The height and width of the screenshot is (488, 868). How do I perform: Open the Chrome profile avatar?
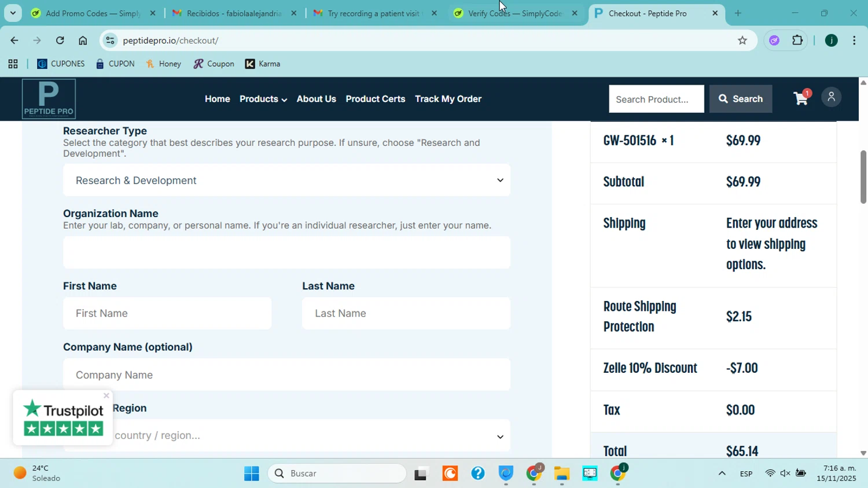832,41
